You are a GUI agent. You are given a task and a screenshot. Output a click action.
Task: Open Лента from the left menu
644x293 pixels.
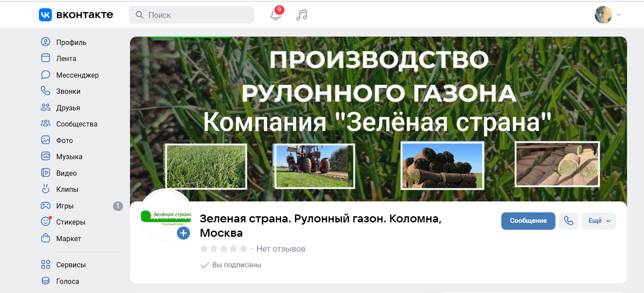tap(66, 58)
